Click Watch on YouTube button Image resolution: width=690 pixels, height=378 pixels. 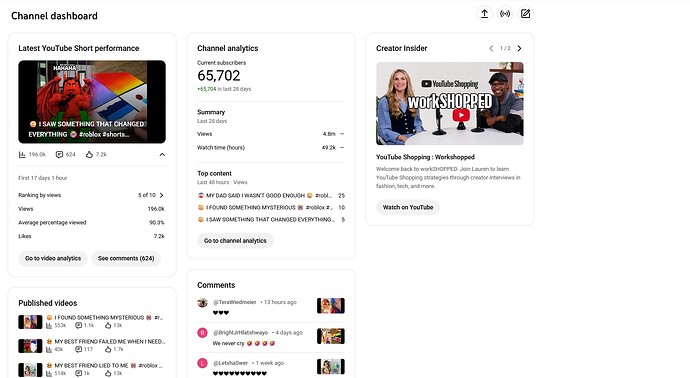click(408, 207)
